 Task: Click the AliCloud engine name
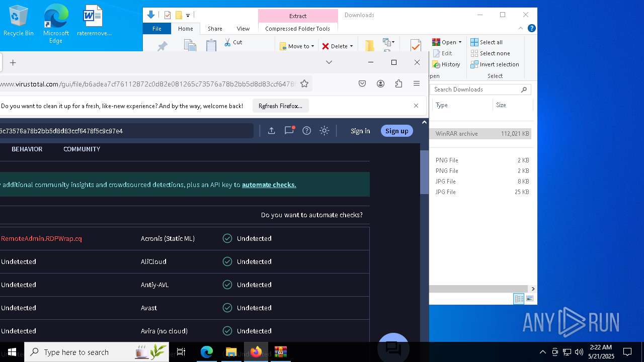tap(153, 261)
